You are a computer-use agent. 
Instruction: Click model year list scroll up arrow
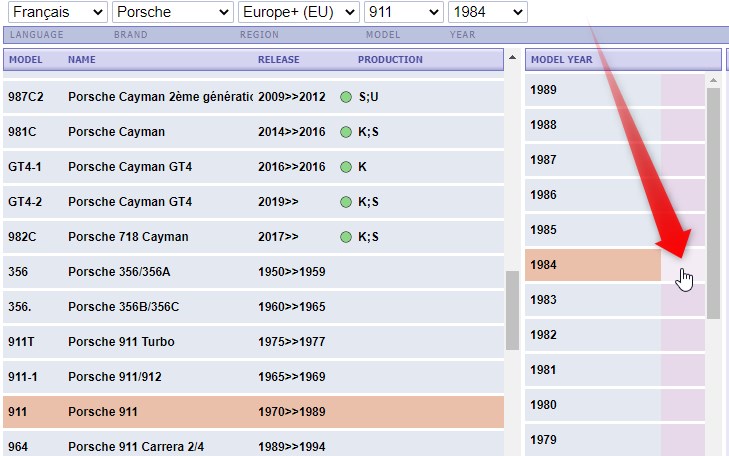click(713, 80)
